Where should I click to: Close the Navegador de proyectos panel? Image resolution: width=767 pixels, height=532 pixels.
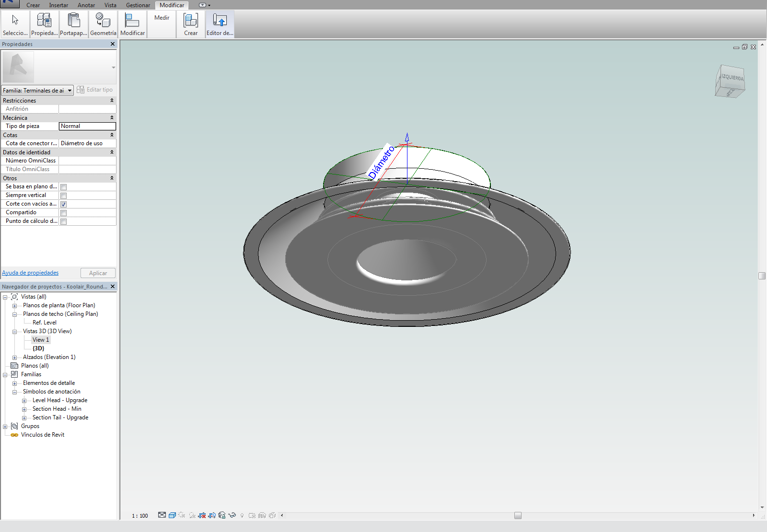pos(113,286)
